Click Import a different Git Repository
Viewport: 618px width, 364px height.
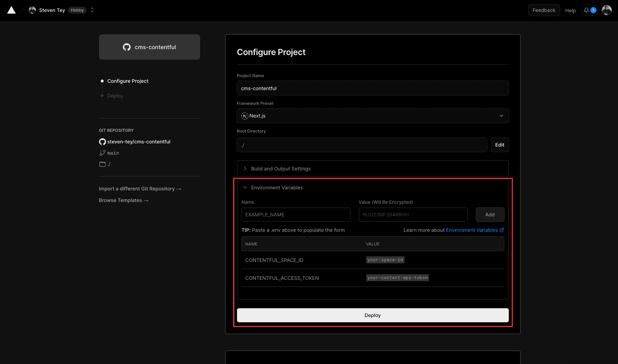tap(140, 189)
